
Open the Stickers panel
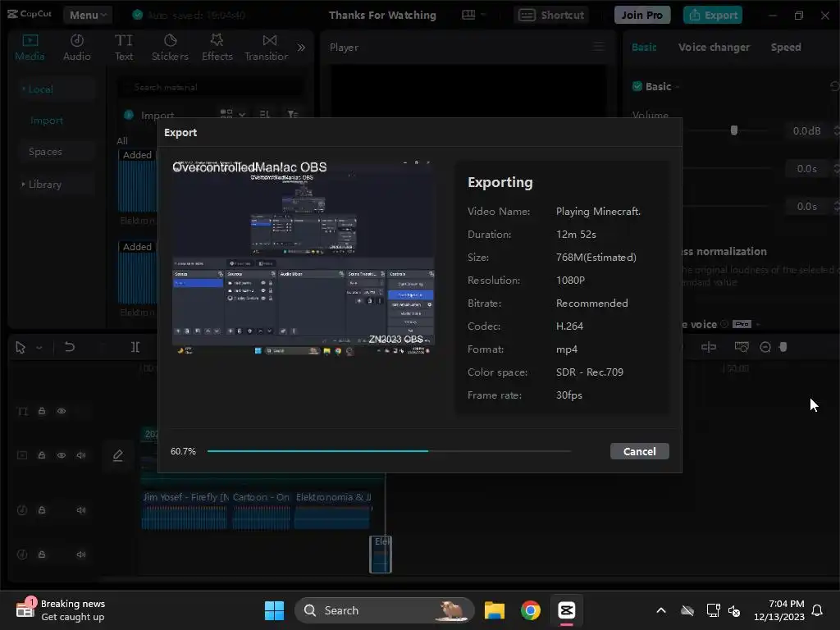(170, 47)
